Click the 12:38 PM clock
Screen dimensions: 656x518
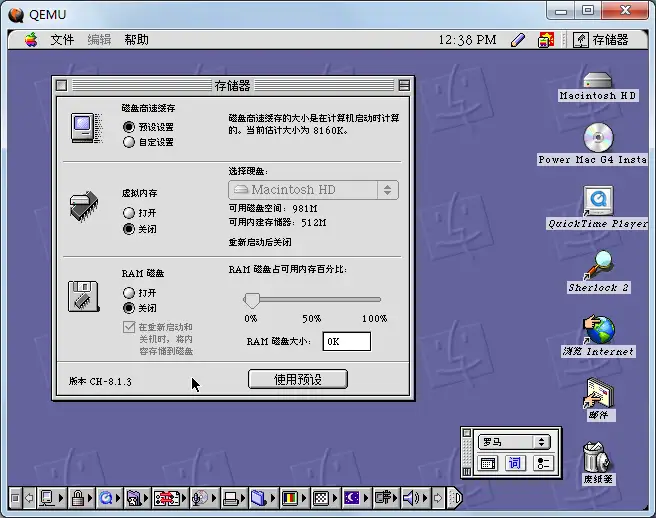coord(467,40)
